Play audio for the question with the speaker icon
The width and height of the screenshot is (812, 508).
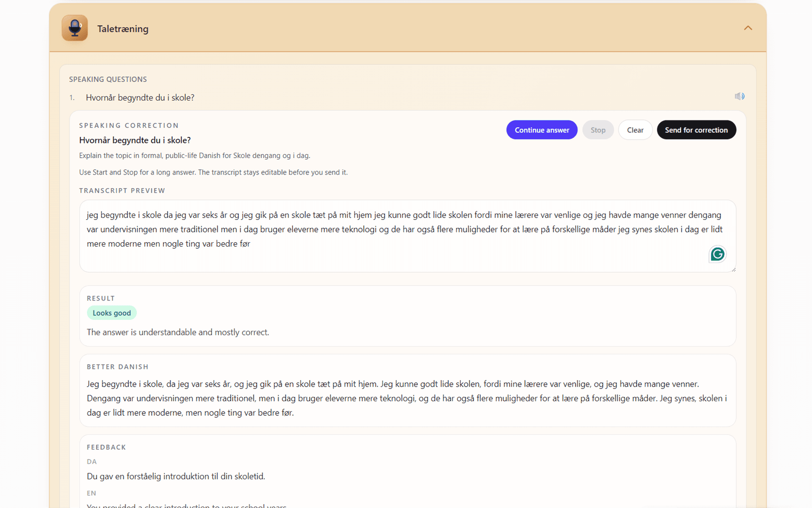pyautogui.click(x=740, y=96)
